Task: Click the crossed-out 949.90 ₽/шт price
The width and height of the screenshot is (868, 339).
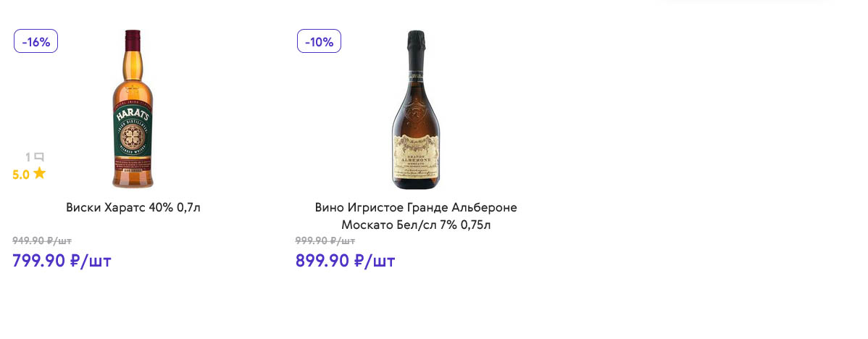Action: [x=42, y=240]
